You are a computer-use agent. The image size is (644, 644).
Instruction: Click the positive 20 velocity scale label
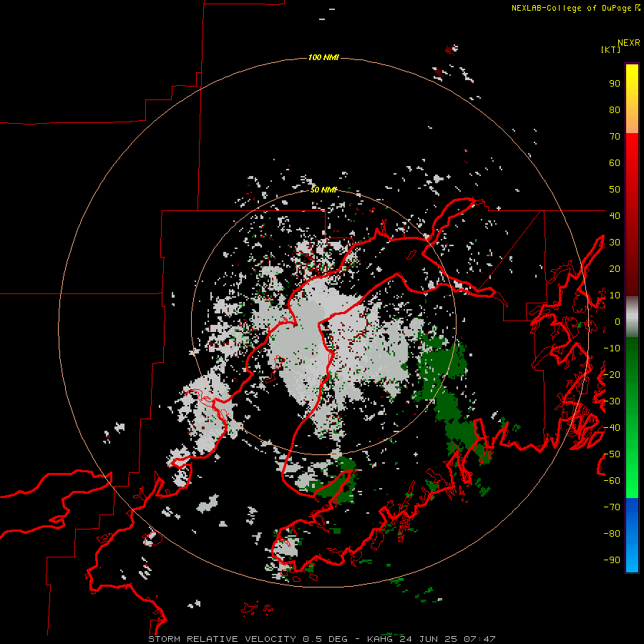pos(615,268)
